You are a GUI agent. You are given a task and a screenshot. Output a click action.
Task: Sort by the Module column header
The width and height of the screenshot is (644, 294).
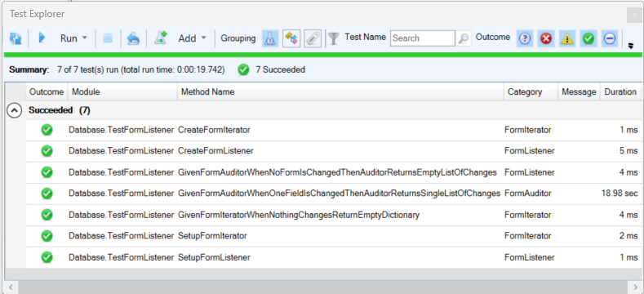(122, 92)
